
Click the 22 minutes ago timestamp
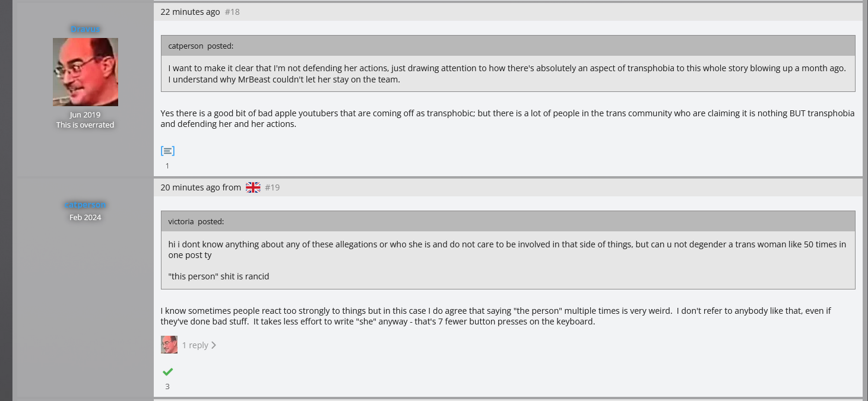pos(190,12)
